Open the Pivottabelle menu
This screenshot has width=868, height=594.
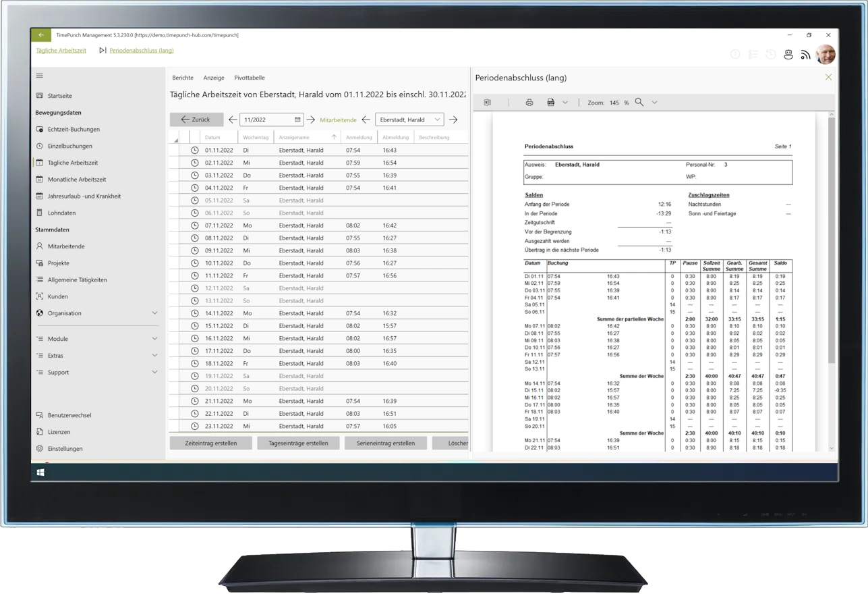pyautogui.click(x=250, y=78)
